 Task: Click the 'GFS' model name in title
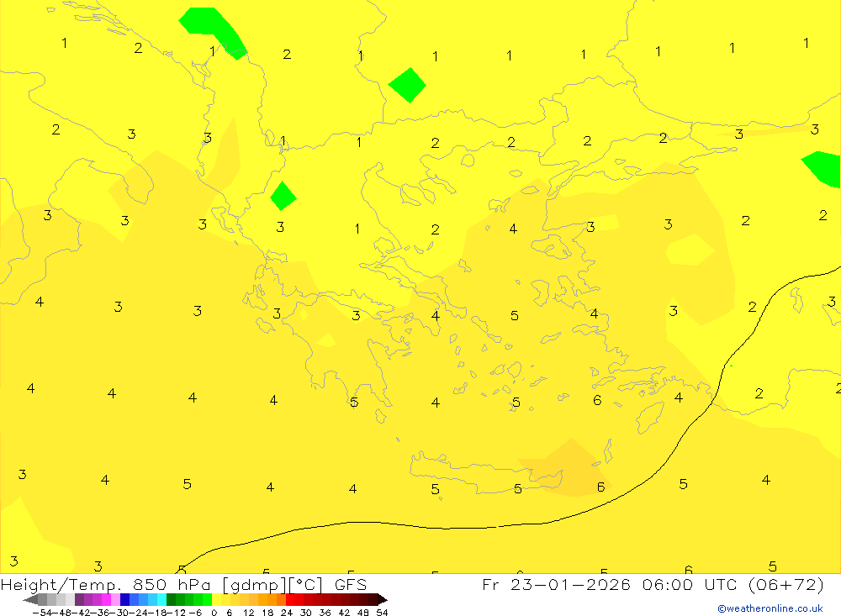click(351, 584)
